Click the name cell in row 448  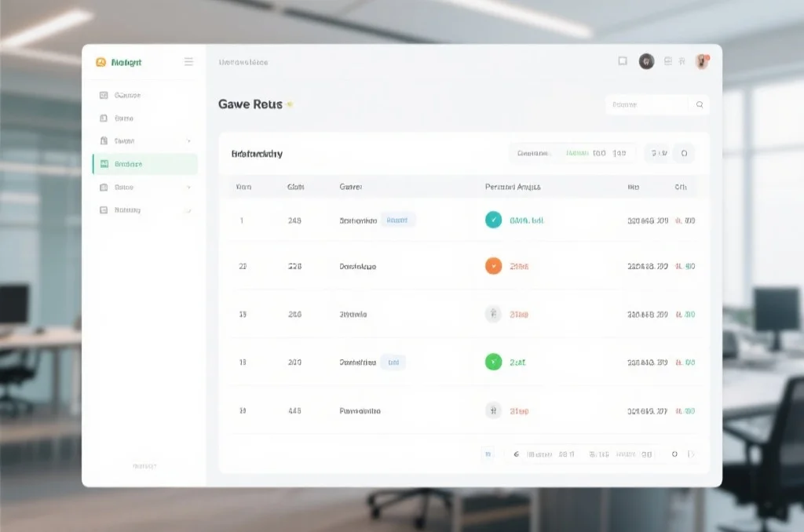click(360, 411)
